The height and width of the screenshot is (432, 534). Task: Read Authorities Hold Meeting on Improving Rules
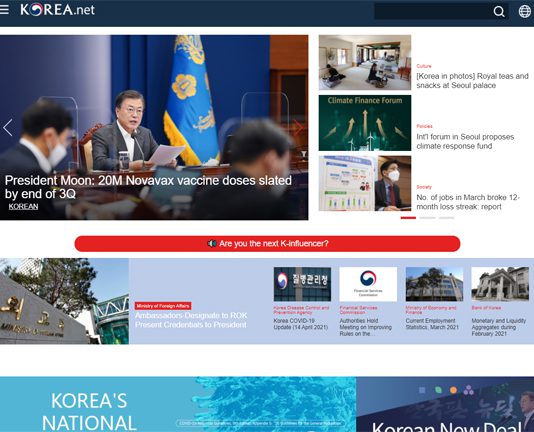click(365, 327)
